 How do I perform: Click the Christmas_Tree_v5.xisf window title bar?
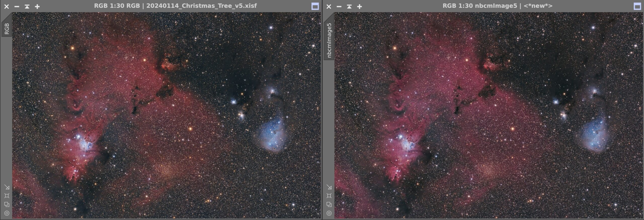(175, 6)
